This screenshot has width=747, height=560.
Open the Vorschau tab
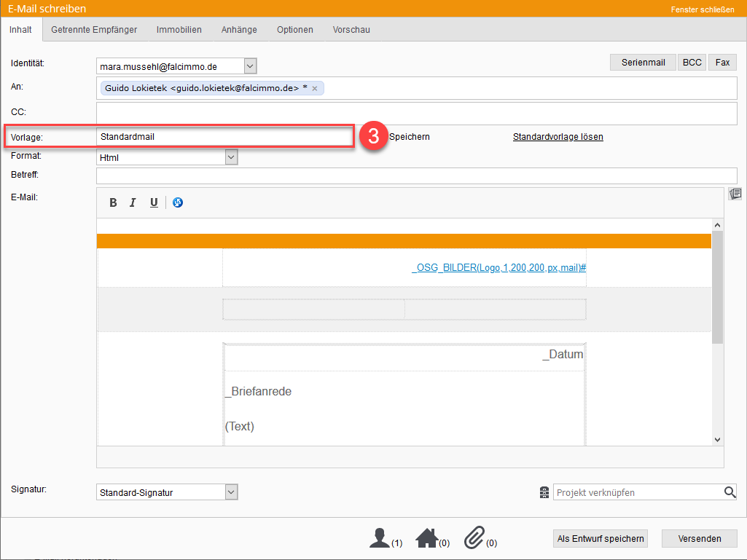point(351,30)
